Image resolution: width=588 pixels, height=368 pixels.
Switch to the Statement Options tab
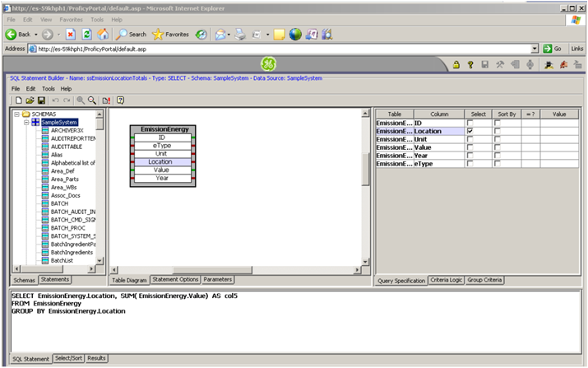pos(175,279)
